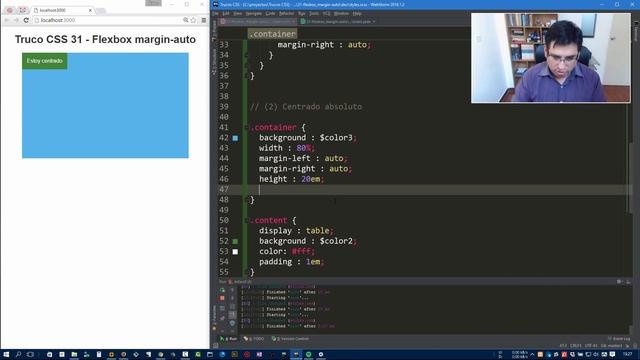Image resolution: width=640 pixels, height=360 pixels.
Task: Click the zoom magnifier icon in address bar
Action: click(186, 20)
